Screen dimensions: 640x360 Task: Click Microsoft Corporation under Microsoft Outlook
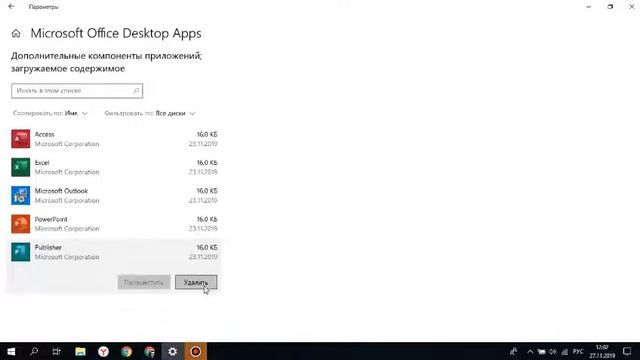[67, 200]
